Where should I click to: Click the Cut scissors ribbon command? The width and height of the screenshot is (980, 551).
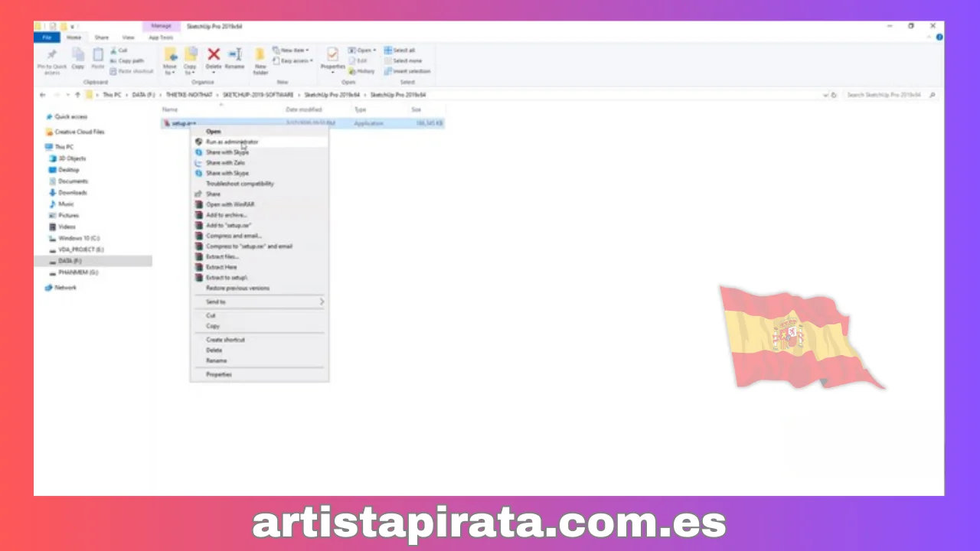pyautogui.click(x=119, y=51)
